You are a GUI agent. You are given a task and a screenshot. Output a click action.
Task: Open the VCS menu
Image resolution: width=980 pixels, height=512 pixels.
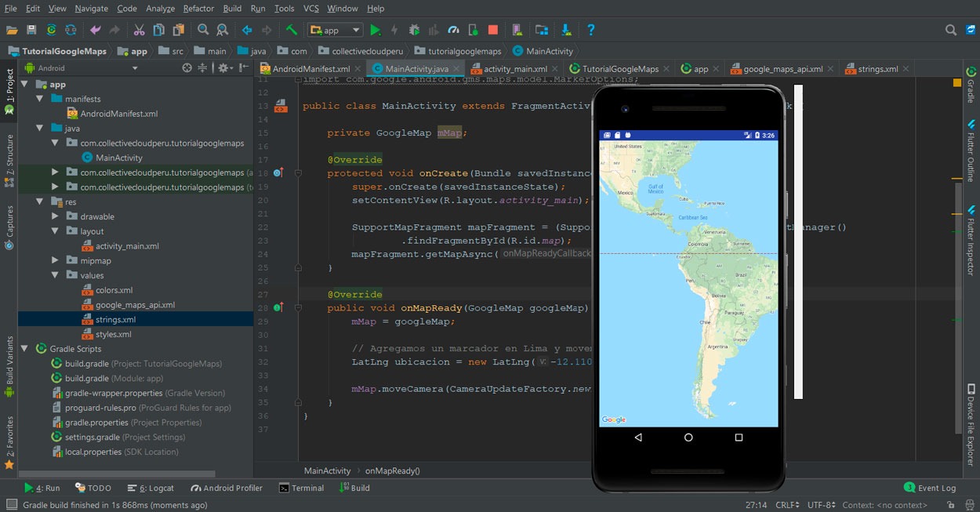310,8
